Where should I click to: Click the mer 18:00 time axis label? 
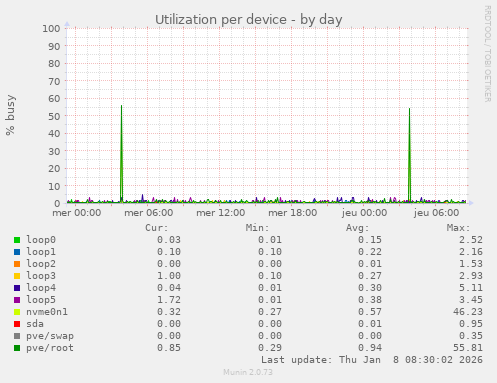coord(293,213)
